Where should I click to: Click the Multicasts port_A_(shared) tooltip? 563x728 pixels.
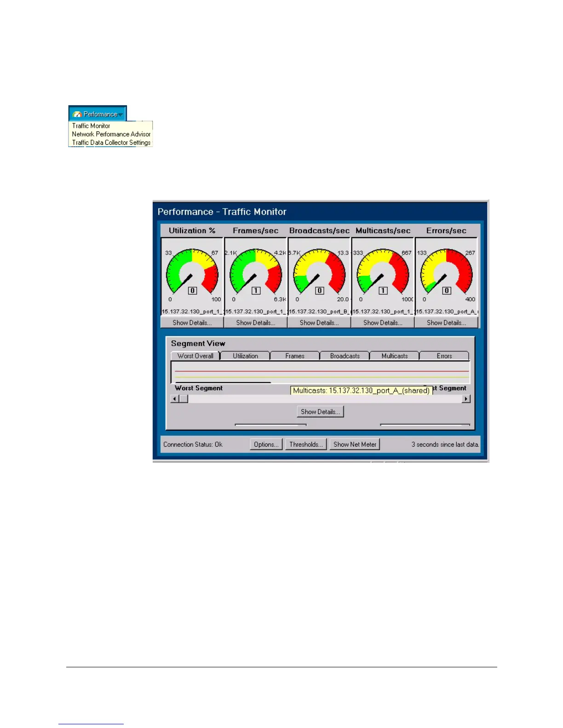coord(362,391)
